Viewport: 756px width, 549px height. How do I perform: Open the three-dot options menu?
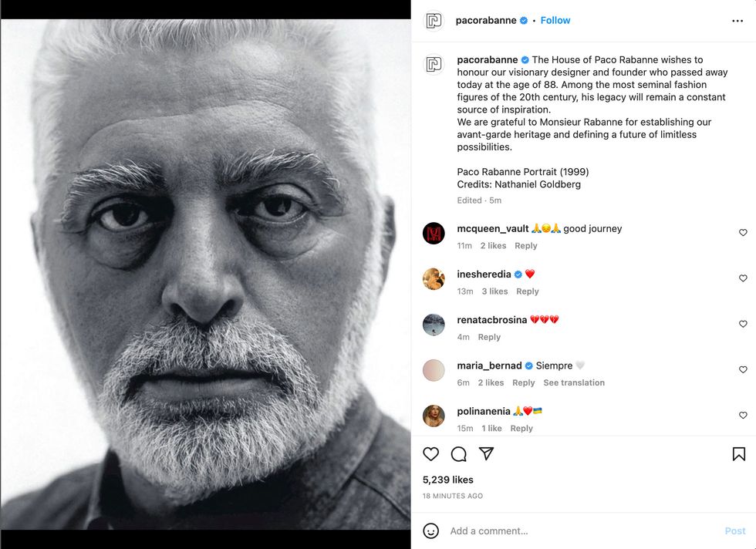click(738, 20)
